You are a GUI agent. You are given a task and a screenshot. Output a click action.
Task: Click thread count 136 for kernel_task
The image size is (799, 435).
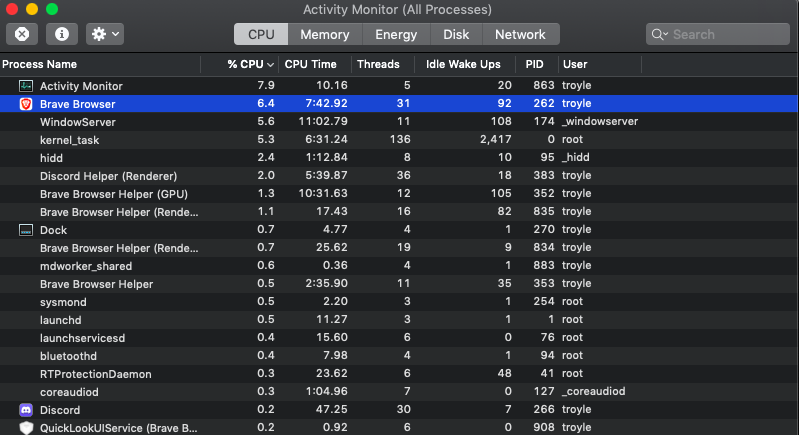pyautogui.click(x=400, y=139)
